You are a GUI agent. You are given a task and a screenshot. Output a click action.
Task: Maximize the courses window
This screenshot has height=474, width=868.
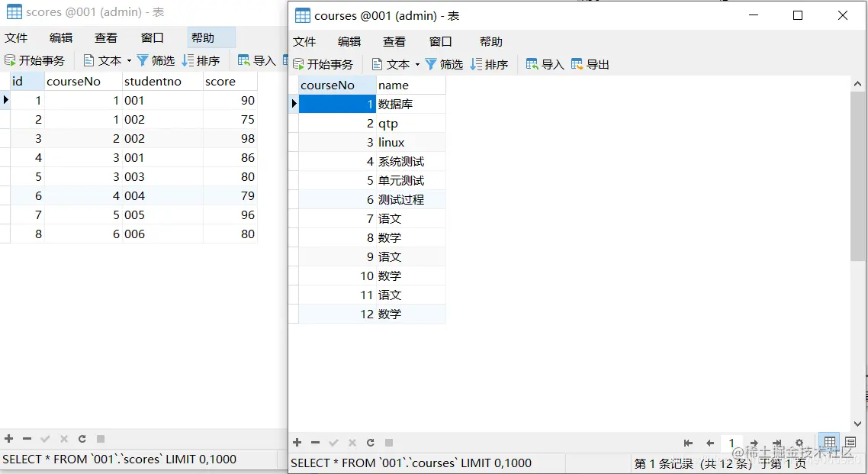[798, 15]
